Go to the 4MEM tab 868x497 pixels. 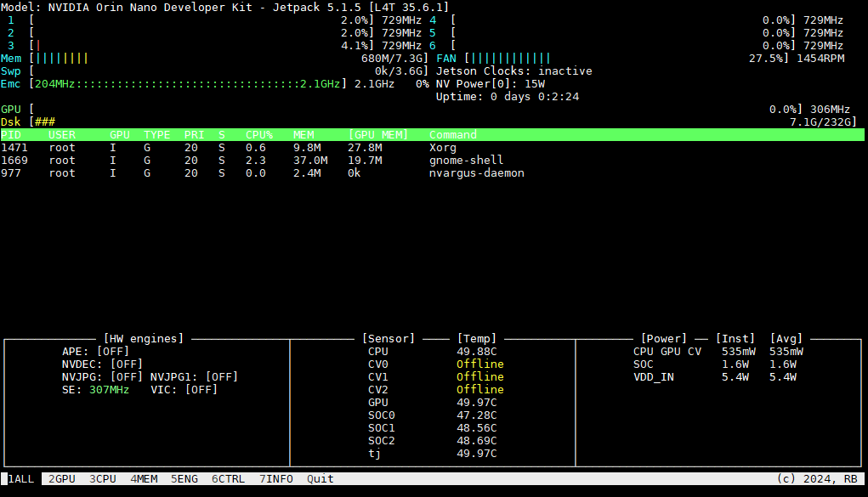tap(144, 479)
